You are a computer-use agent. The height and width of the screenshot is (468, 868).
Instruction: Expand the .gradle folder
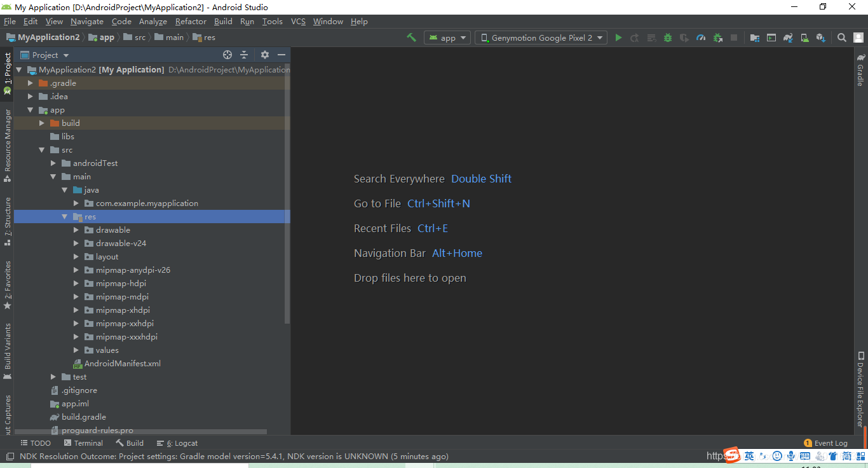(30, 83)
